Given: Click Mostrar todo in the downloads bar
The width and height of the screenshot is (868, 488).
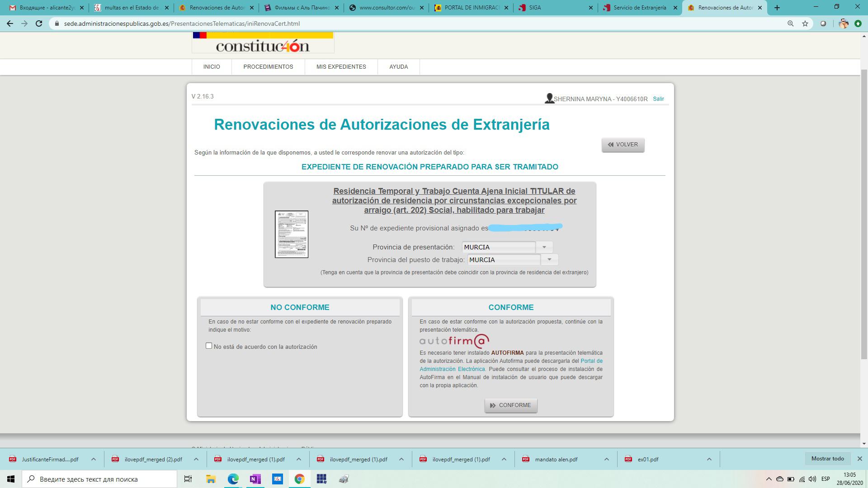Looking at the screenshot, I should (827, 459).
